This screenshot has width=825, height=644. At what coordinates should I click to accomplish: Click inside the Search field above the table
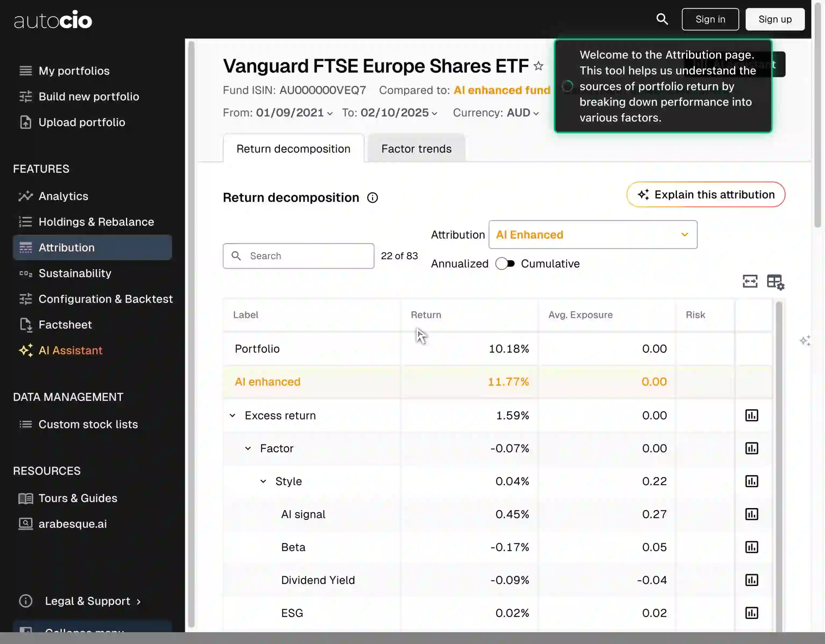click(x=298, y=256)
